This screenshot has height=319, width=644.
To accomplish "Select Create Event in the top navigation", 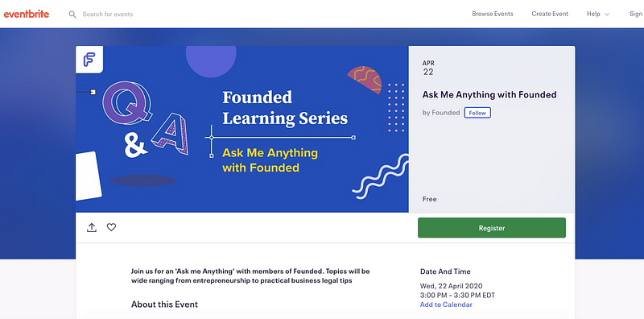I will tap(550, 14).
